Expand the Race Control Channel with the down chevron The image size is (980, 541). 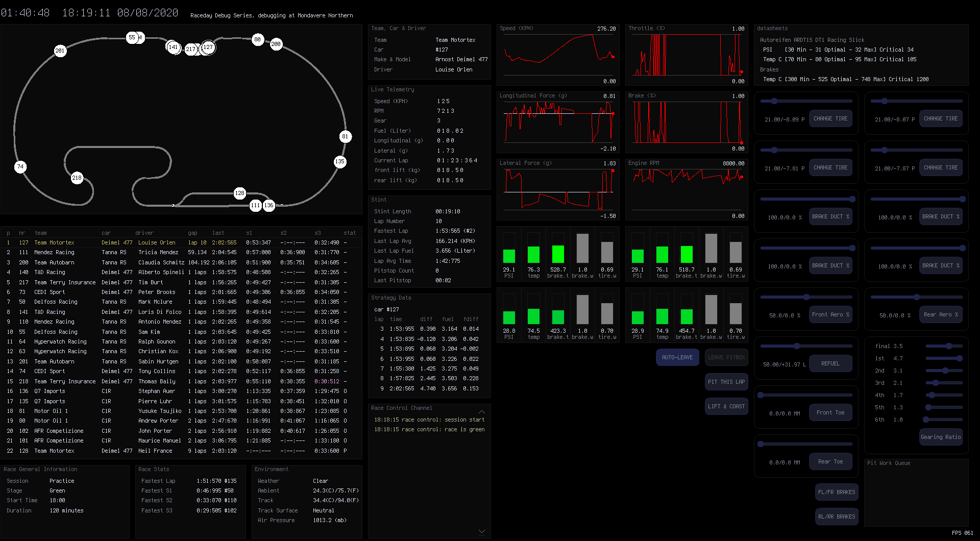click(x=481, y=531)
